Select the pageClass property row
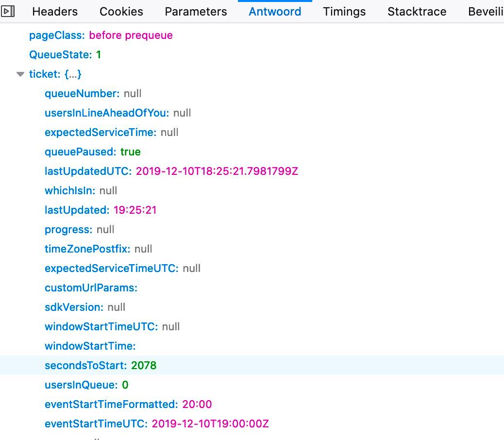Viewport: 504px width, 440px height. tap(101, 35)
